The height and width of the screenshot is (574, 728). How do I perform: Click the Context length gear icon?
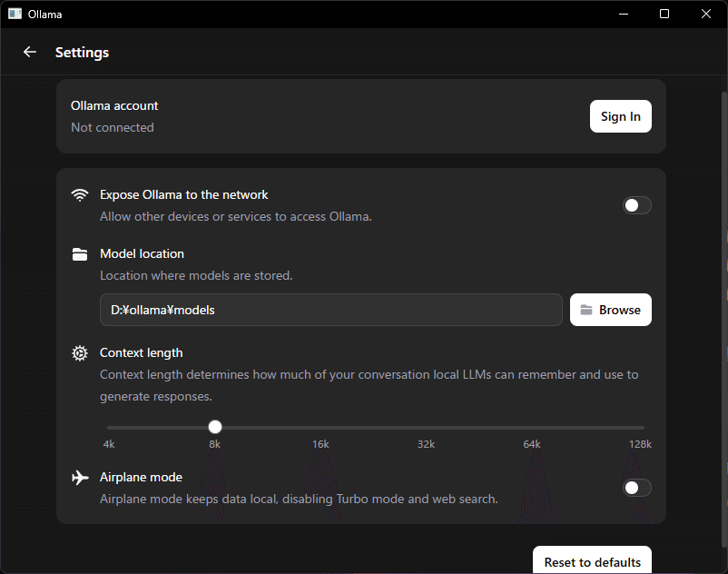pyautogui.click(x=80, y=353)
